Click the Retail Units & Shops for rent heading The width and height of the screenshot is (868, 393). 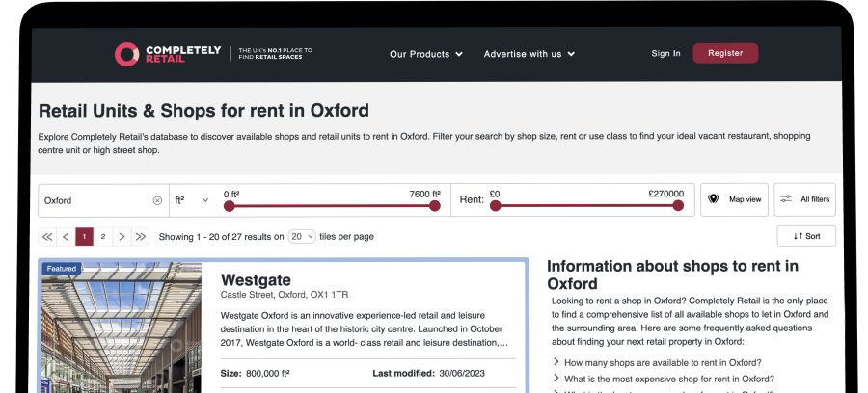203,111
